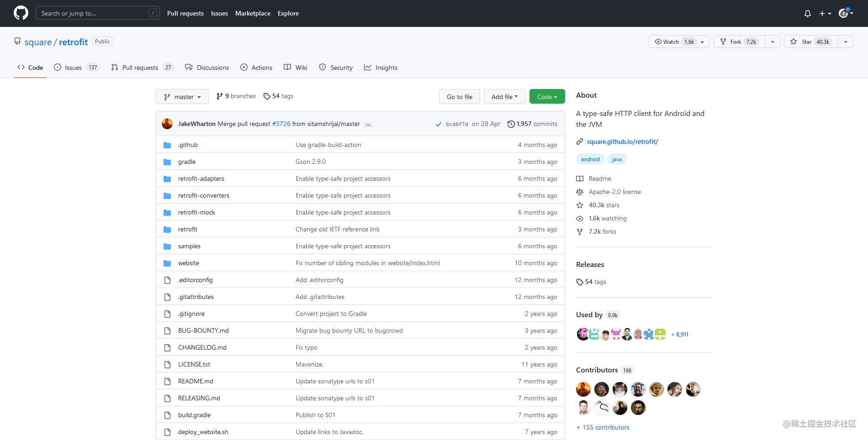Expand the Fork options dropdown arrow
Screen dimensions: 868x440
click(773, 42)
